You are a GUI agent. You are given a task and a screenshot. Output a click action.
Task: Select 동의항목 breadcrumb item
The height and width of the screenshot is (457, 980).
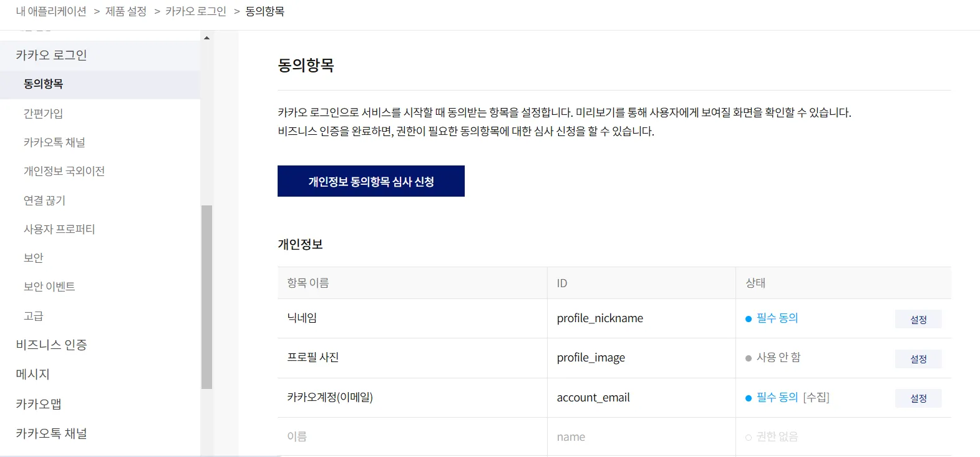pos(265,11)
